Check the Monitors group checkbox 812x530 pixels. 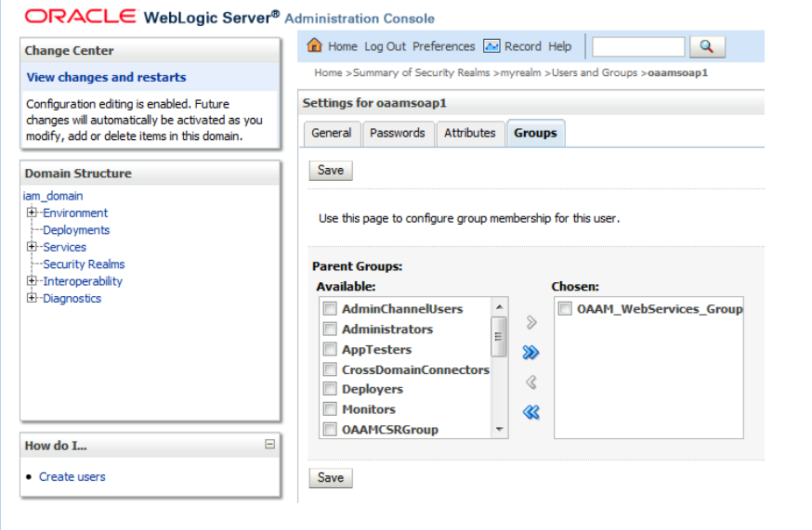pyautogui.click(x=330, y=409)
